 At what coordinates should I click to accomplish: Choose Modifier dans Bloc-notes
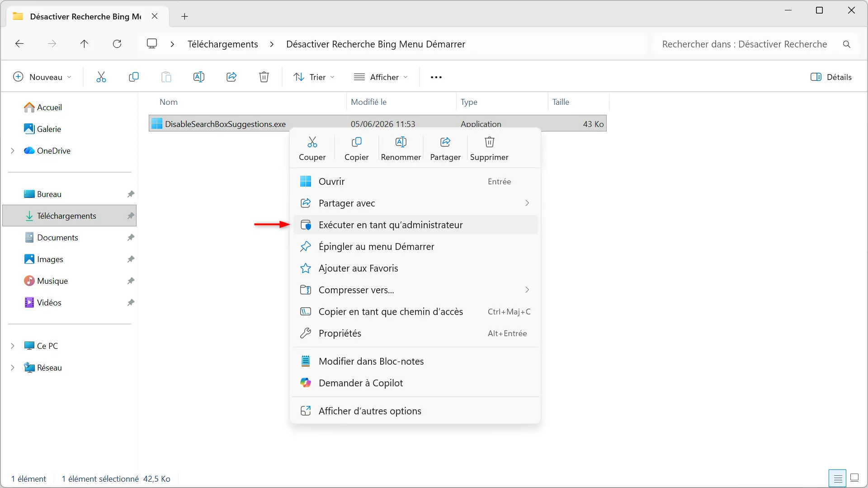[415, 361]
